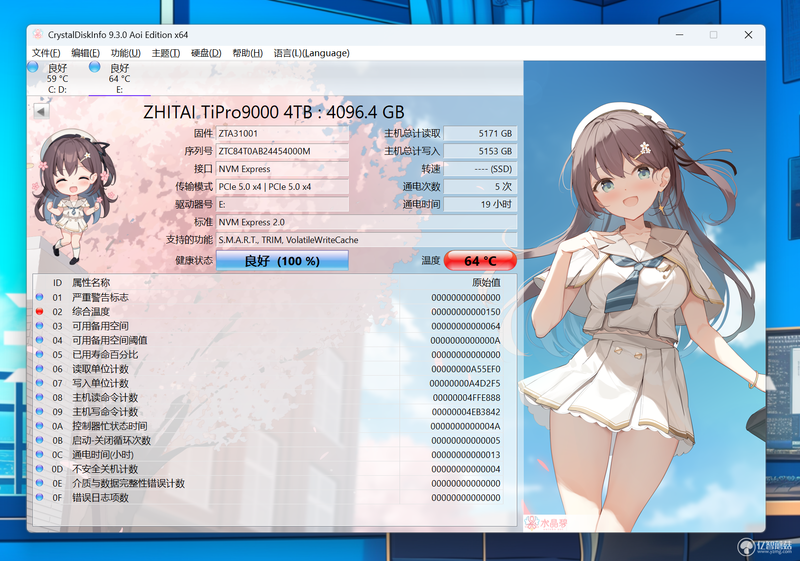
Task: Click the blue status dot for 严重警告标志
Action: coord(39,297)
